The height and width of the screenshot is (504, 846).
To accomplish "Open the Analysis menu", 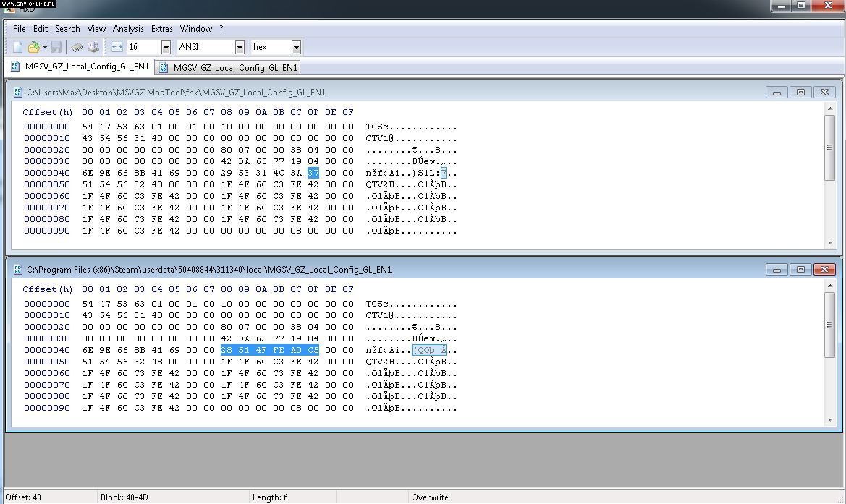I will point(128,29).
